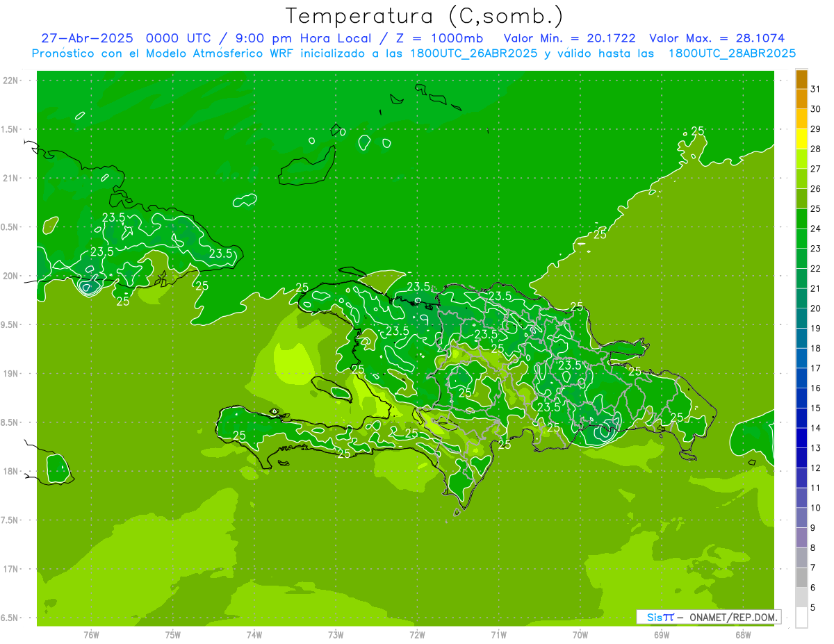Pick the lime legend swatch between 27 and 28
This screenshot has width=834, height=644.
(802, 159)
